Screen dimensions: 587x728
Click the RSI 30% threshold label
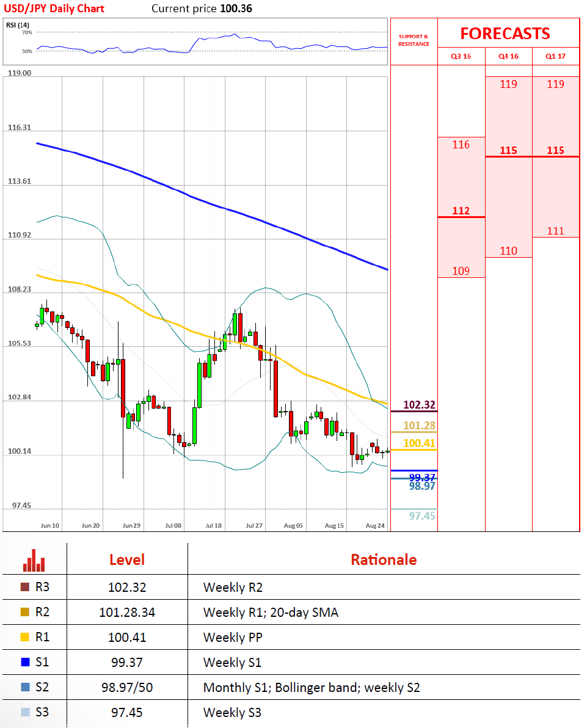click(27, 51)
